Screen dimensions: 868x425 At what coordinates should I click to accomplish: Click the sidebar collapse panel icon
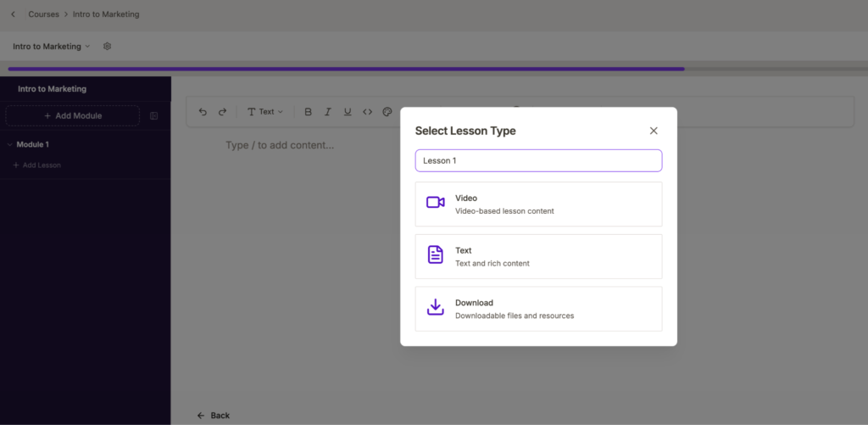pyautogui.click(x=154, y=116)
